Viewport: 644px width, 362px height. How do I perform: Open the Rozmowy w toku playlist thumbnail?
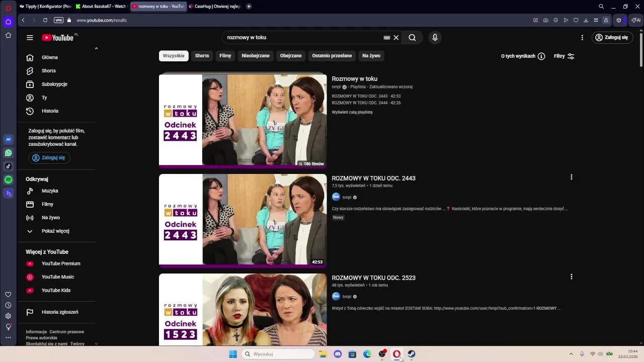243,121
